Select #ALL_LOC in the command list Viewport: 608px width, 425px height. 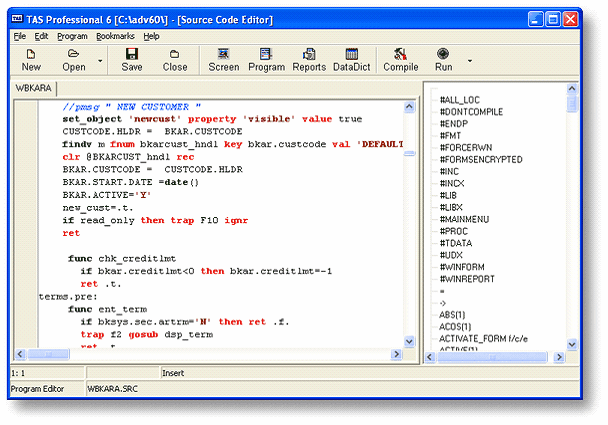tap(459, 100)
